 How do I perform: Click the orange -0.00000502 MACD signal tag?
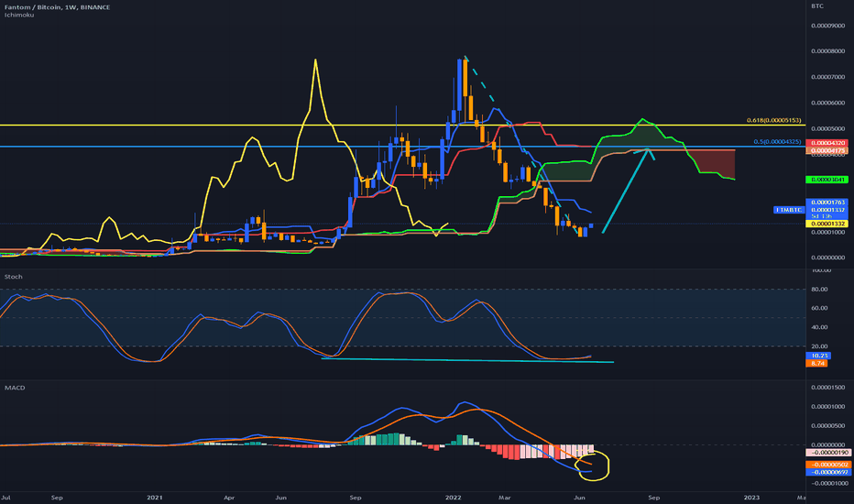(827, 465)
